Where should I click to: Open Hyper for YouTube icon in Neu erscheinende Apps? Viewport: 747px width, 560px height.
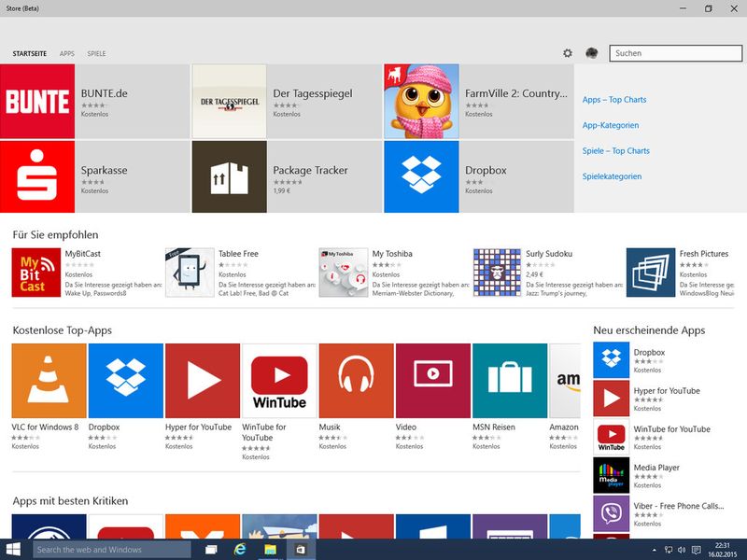pyautogui.click(x=612, y=399)
